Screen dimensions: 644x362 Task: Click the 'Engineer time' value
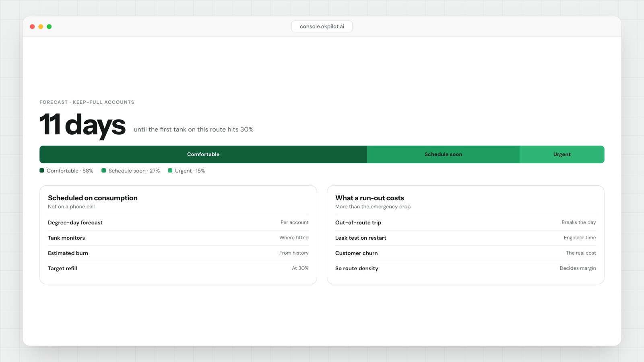(580, 238)
